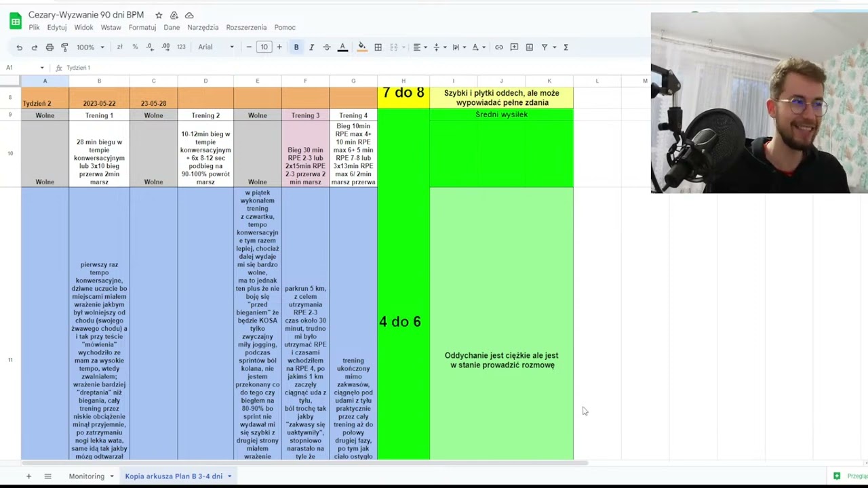Image resolution: width=868 pixels, height=488 pixels.
Task: Click the cloud save status icon
Action: click(189, 15)
